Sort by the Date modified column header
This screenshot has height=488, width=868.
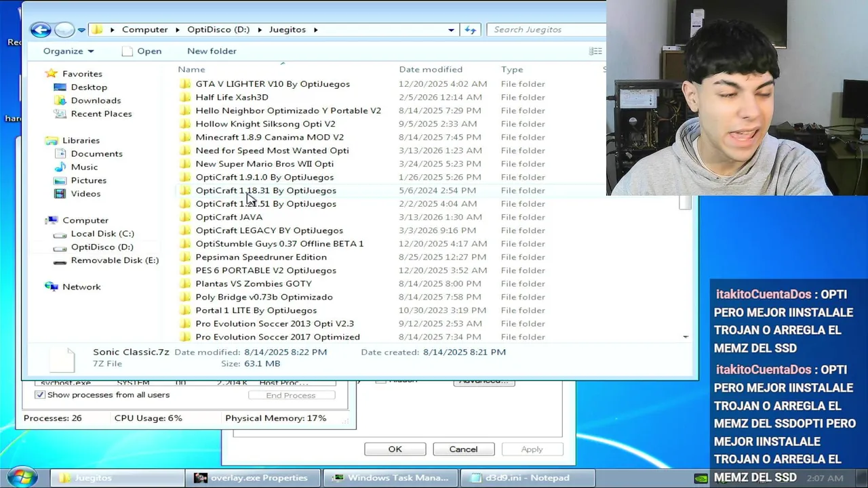[x=431, y=69]
